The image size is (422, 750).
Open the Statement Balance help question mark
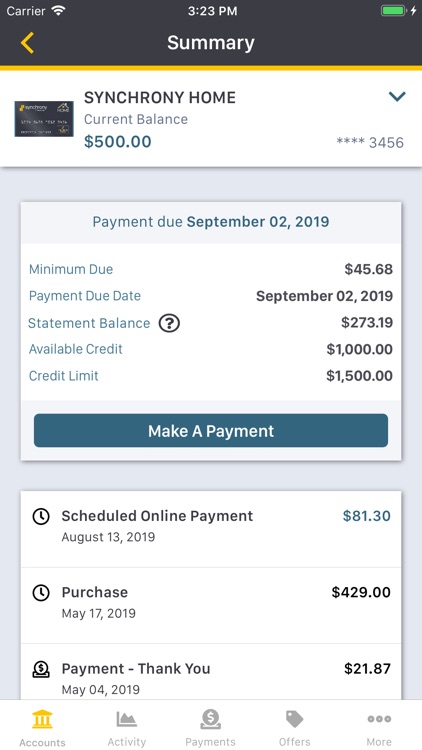[x=169, y=324]
